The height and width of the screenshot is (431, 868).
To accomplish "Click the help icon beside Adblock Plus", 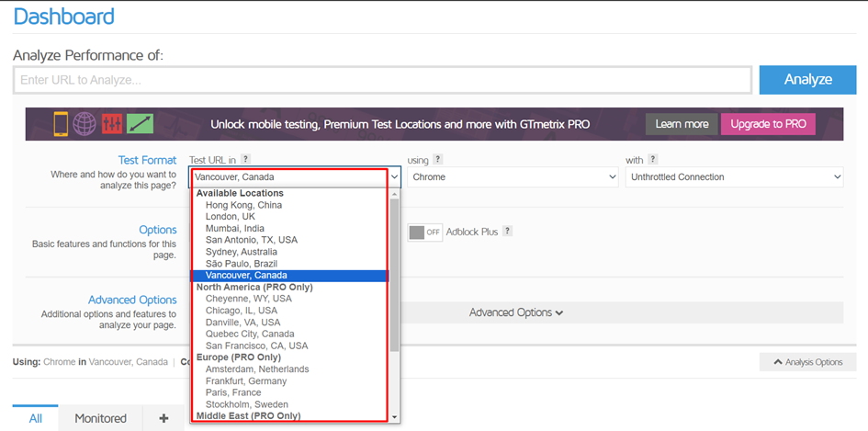I will tap(507, 232).
